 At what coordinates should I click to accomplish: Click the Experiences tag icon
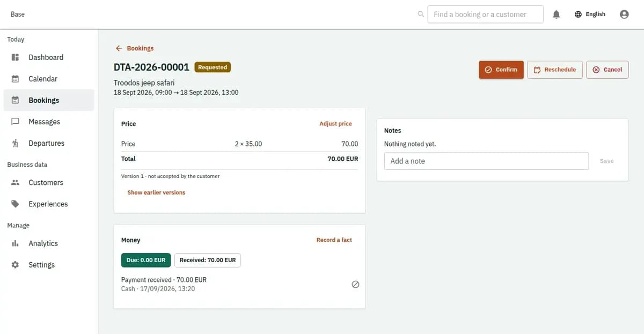pyautogui.click(x=16, y=204)
